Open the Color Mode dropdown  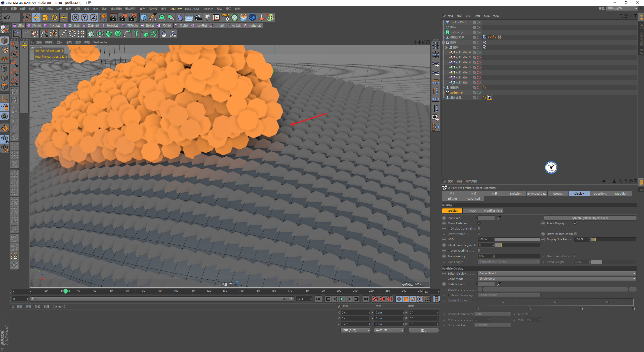coord(557,279)
